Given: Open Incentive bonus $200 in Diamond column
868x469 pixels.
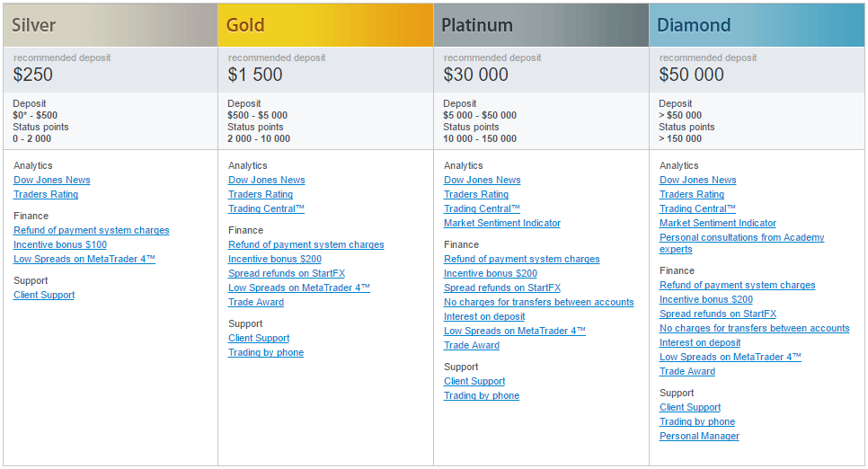Looking at the screenshot, I should coord(705,299).
